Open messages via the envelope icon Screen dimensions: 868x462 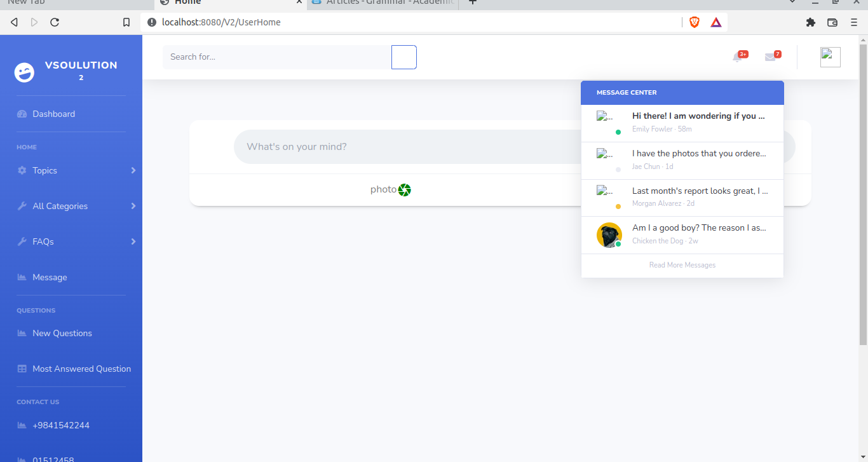(x=771, y=57)
